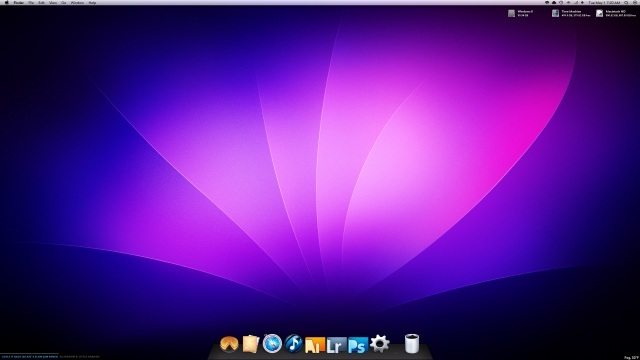Open the Apple menu
This screenshot has width=640, height=360.
pos(7,2)
